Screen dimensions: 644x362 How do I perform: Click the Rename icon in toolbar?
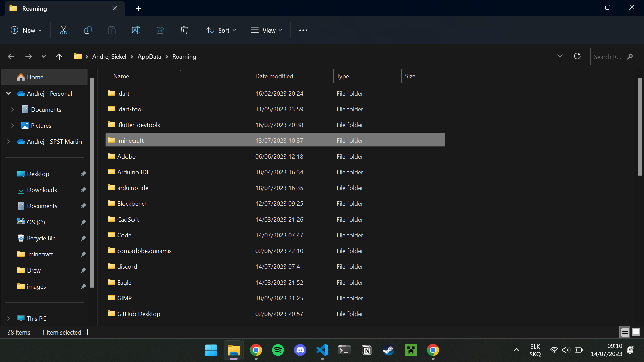point(136,30)
